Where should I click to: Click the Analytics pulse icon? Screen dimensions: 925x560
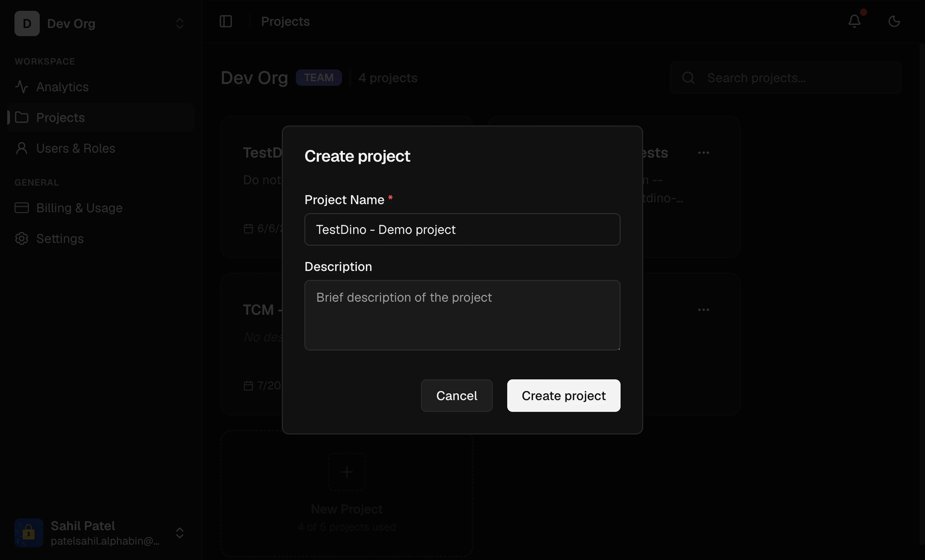point(22,87)
